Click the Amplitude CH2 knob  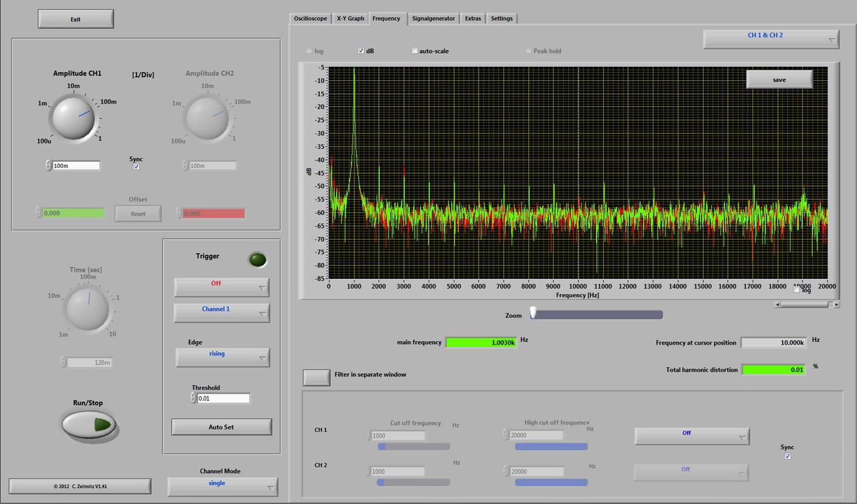click(x=208, y=118)
